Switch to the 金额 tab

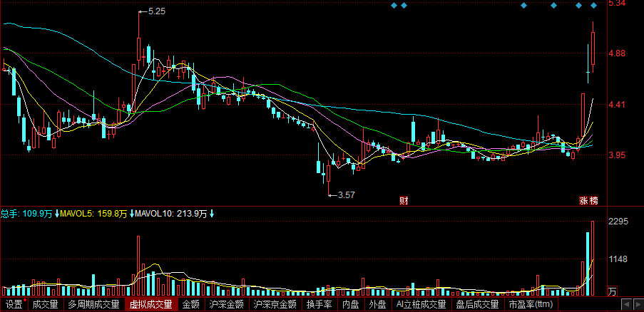point(191,305)
